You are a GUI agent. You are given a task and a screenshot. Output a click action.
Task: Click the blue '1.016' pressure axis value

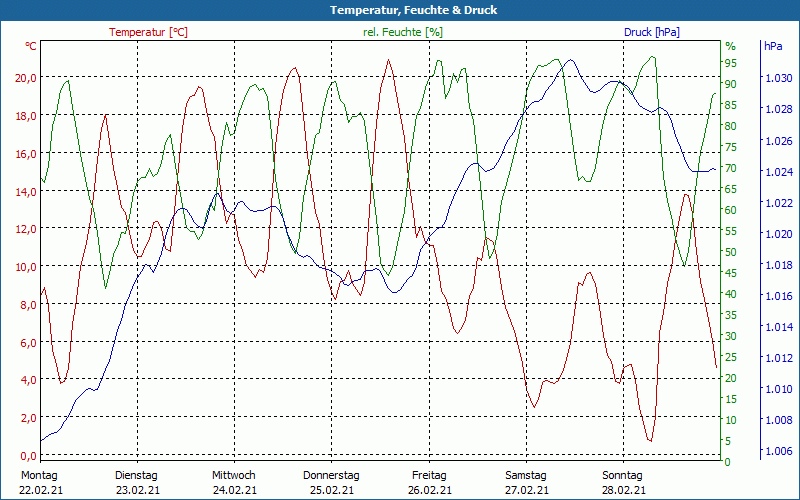point(779,296)
